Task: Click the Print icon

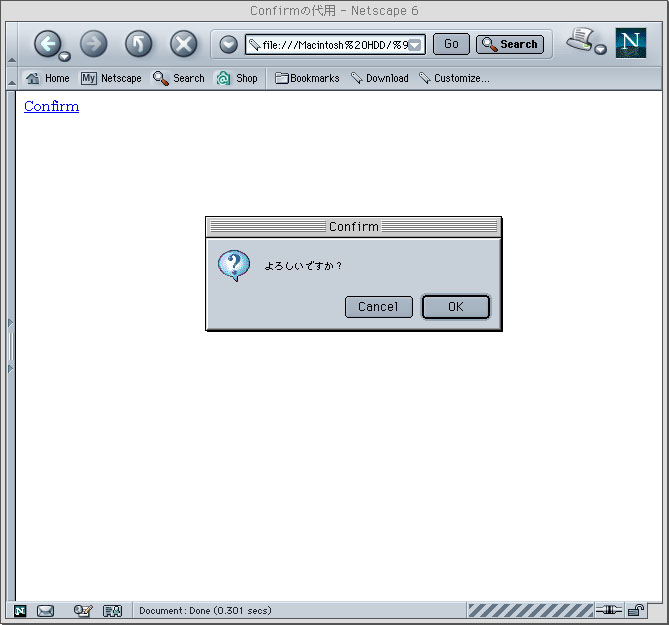Action: 580,39
